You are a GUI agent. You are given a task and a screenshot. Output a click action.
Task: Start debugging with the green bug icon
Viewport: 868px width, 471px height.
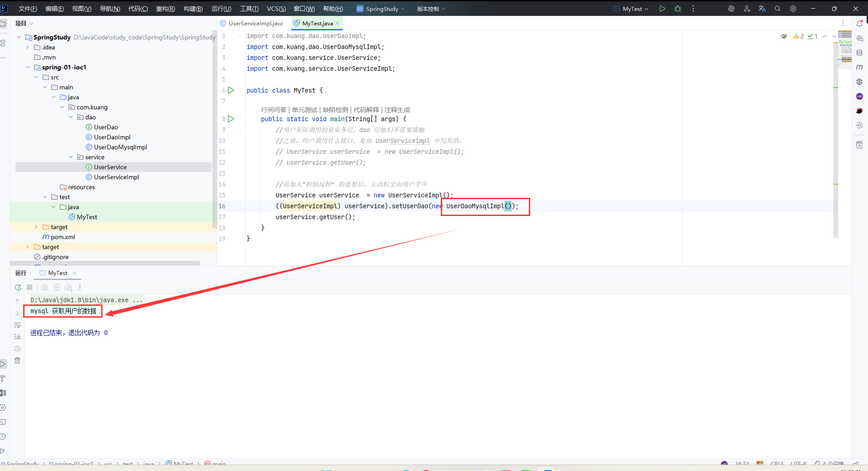pos(678,9)
